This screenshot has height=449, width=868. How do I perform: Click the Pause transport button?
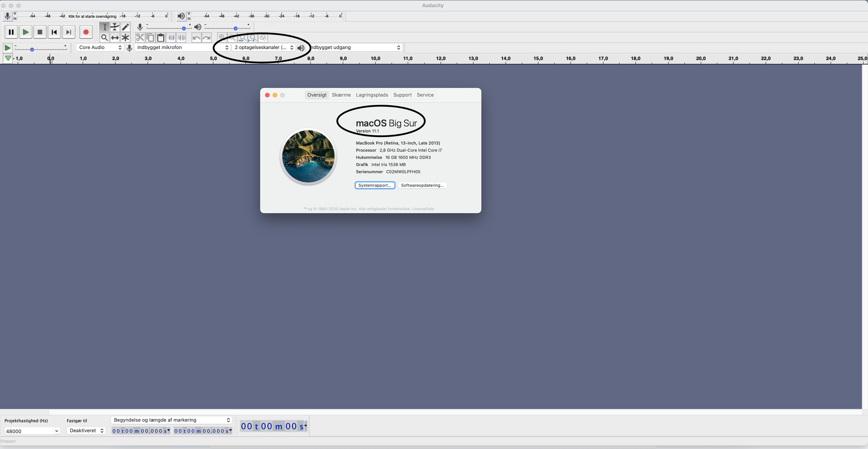click(x=11, y=32)
